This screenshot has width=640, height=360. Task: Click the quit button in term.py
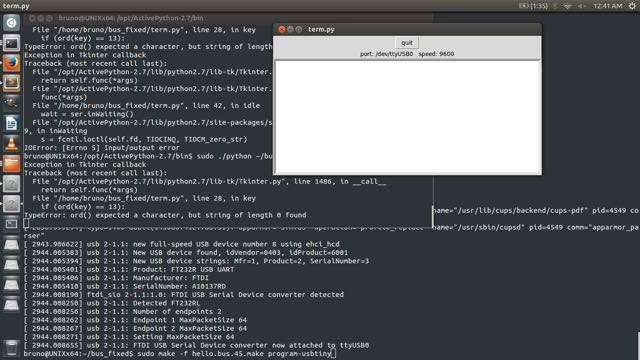pyautogui.click(x=407, y=42)
